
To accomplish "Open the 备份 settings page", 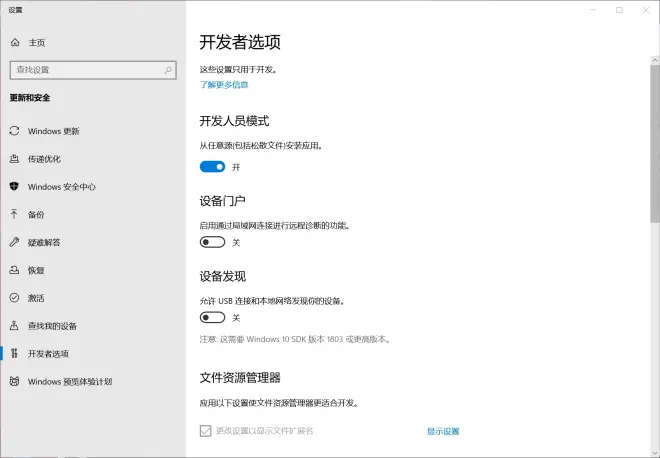I will point(93,214).
